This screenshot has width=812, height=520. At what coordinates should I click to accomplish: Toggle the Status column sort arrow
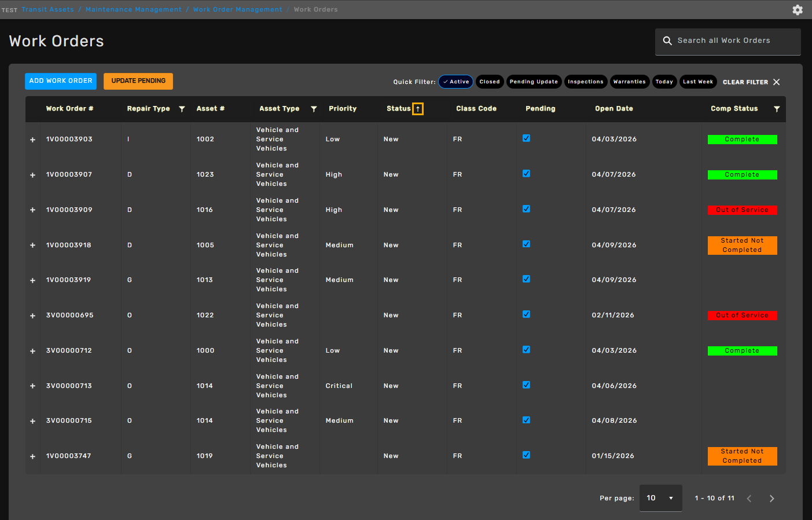coord(418,109)
